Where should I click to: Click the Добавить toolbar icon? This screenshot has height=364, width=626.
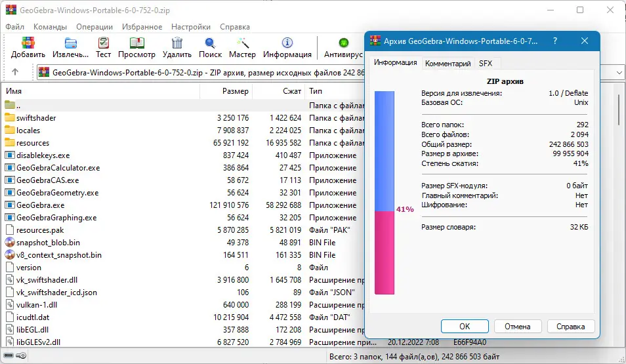28,43
